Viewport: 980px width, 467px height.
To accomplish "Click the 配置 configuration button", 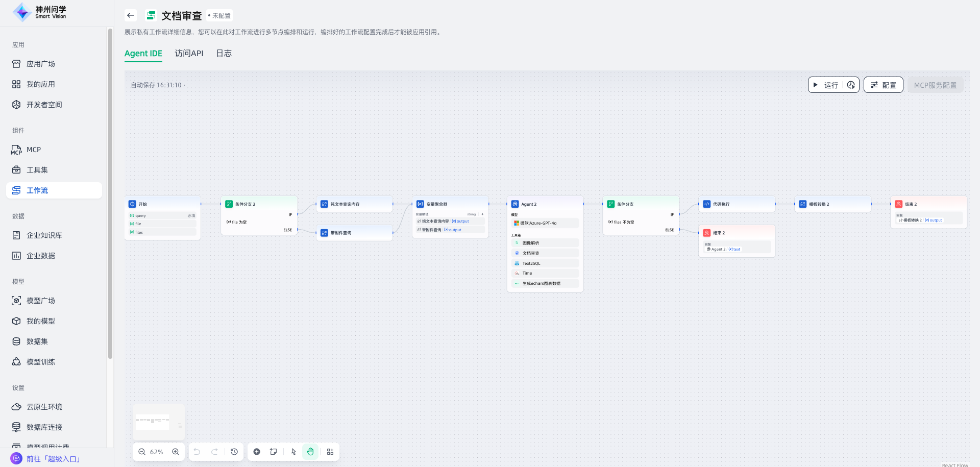I will pyautogui.click(x=884, y=85).
